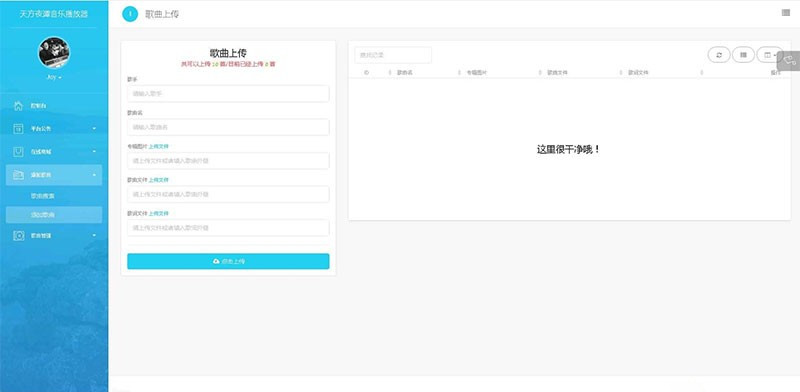Click the search records input above the table
This screenshot has height=392, width=800.
click(393, 55)
